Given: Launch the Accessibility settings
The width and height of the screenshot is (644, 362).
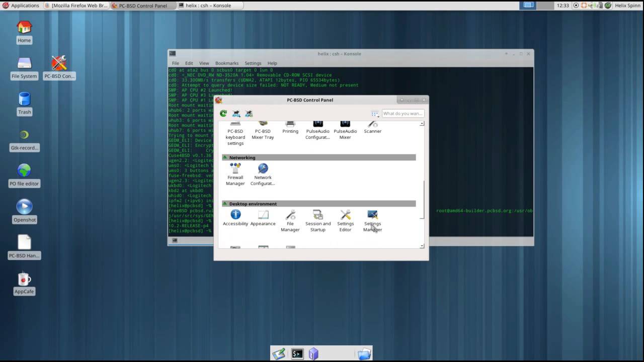Looking at the screenshot, I should tap(235, 218).
